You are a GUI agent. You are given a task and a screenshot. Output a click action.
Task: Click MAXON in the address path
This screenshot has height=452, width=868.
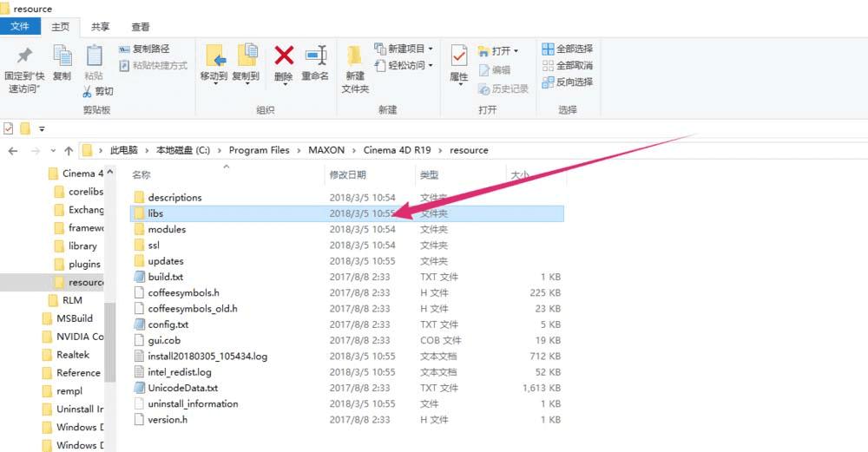tap(326, 150)
